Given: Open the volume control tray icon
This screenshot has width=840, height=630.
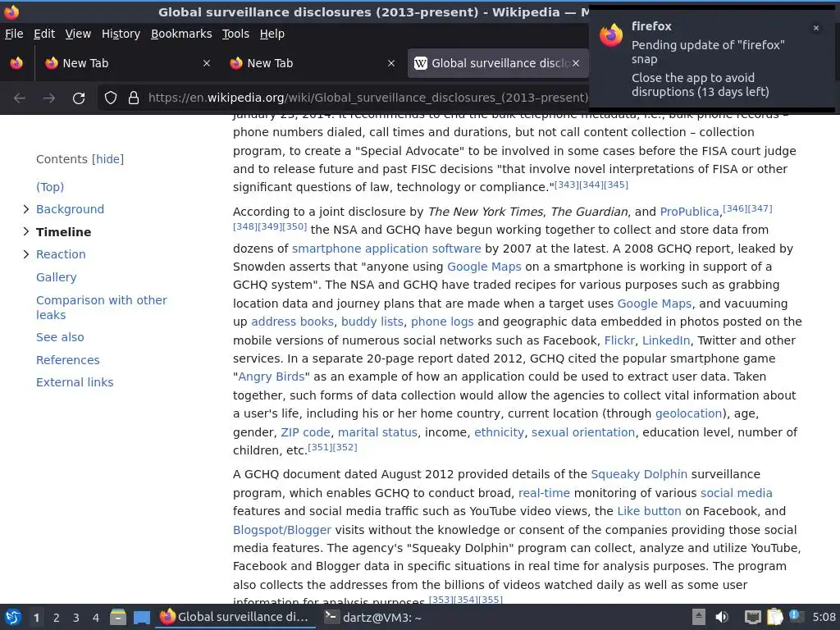Looking at the screenshot, I should click(x=722, y=617).
